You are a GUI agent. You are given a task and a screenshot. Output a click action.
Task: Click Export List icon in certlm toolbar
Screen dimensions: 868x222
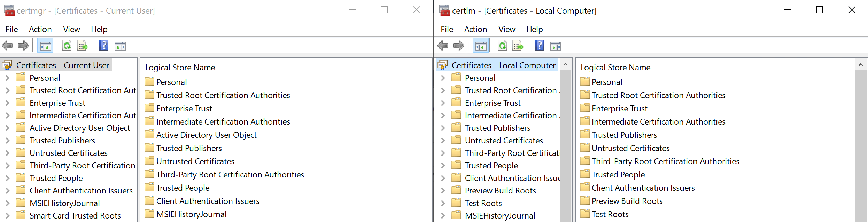pyautogui.click(x=518, y=46)
